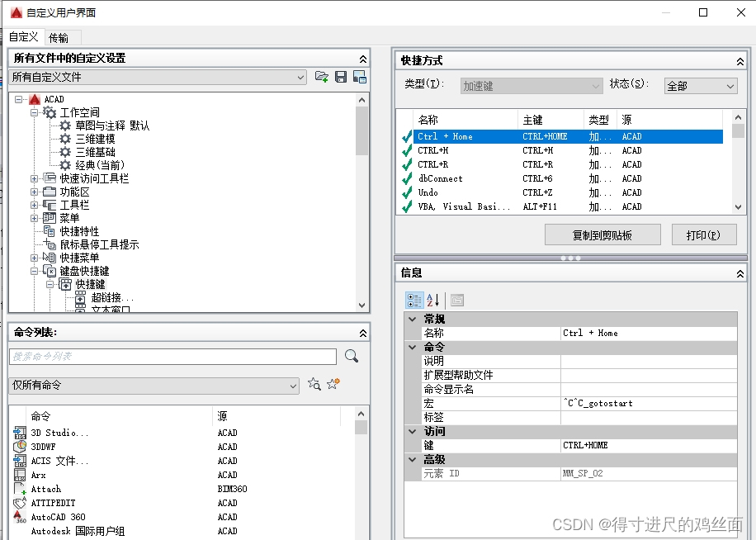Screen dimensions: 756x540
Task: Toggle green checkmark of Undo row
Action: pyautogui.click(x=406, y=192)
